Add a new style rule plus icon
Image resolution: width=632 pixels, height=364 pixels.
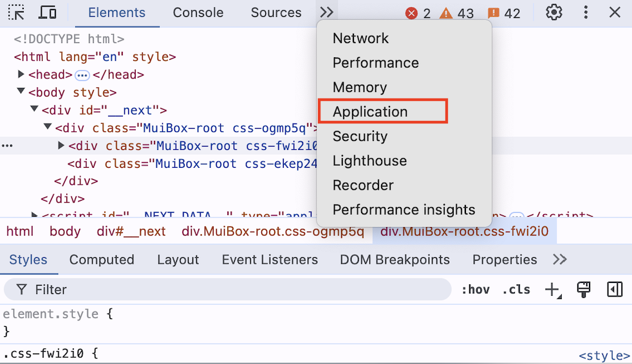(553, 290)
